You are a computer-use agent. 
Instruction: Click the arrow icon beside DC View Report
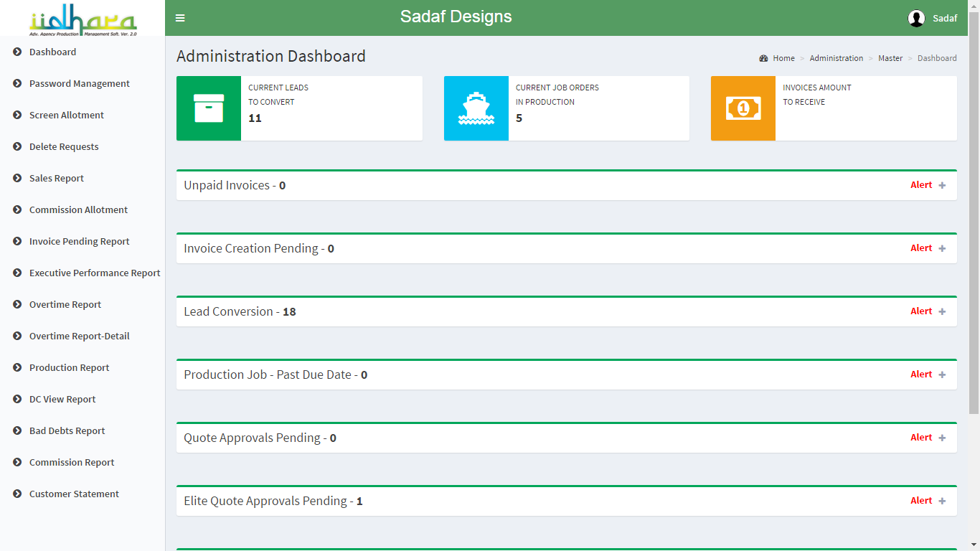17,399
